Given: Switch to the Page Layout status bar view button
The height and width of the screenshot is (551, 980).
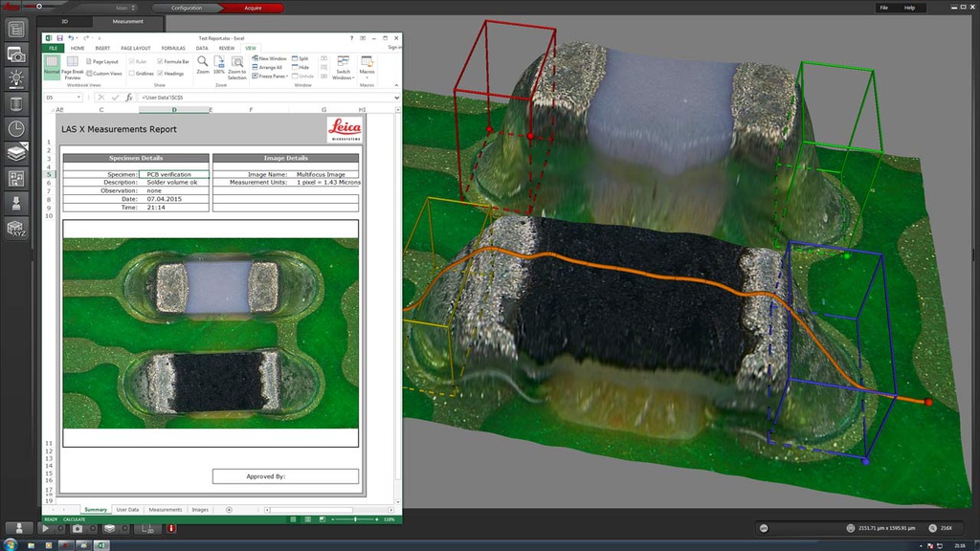Looking at the screenshot, I should 307,519.
